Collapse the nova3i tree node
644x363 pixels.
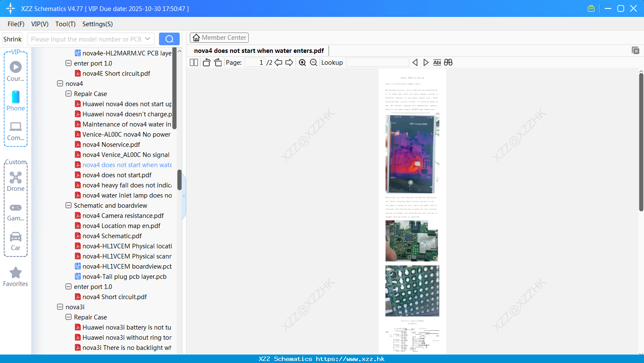[x=60, y=307]
